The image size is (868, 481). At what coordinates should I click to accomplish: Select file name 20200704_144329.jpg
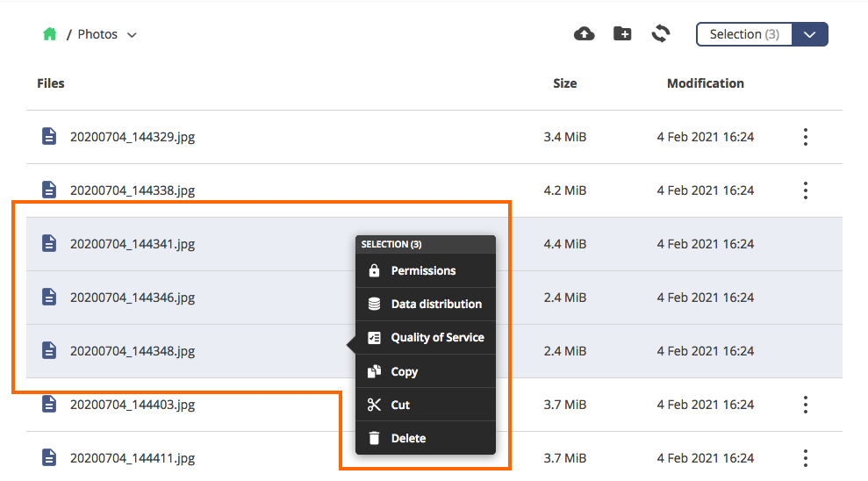pos(133,137)
